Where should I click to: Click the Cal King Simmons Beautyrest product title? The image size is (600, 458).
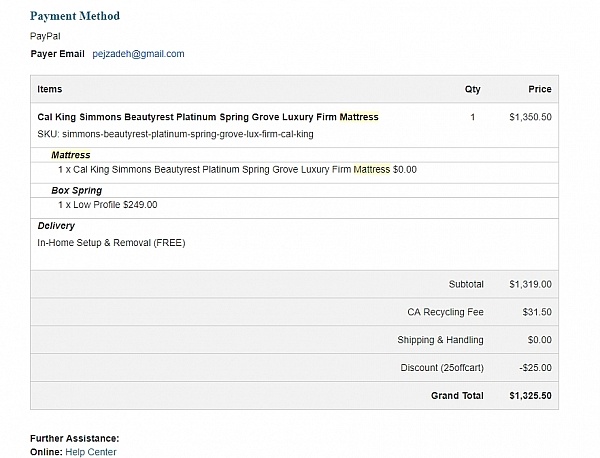(x=208, y=117)
